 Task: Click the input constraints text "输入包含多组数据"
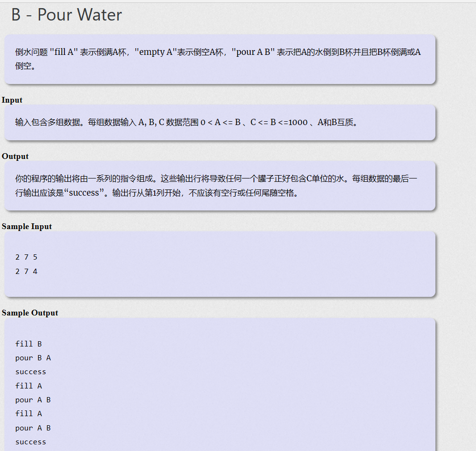pos(186,122)
